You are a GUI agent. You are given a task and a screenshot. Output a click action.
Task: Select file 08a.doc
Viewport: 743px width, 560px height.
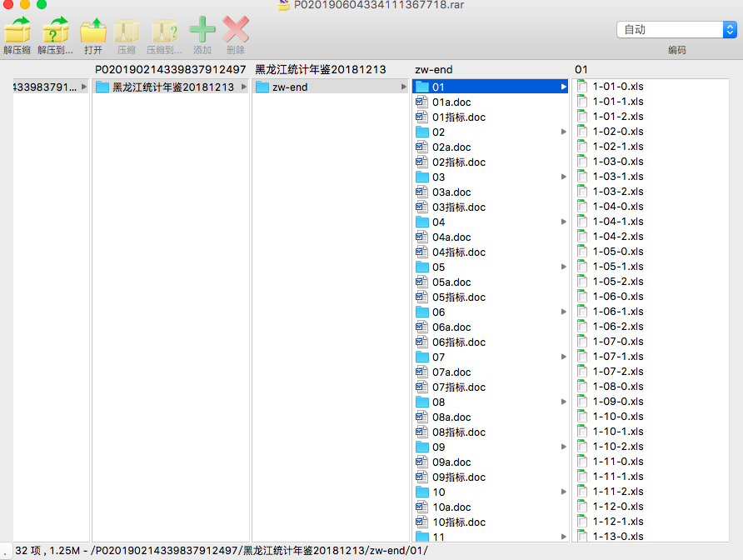(491, 417)
